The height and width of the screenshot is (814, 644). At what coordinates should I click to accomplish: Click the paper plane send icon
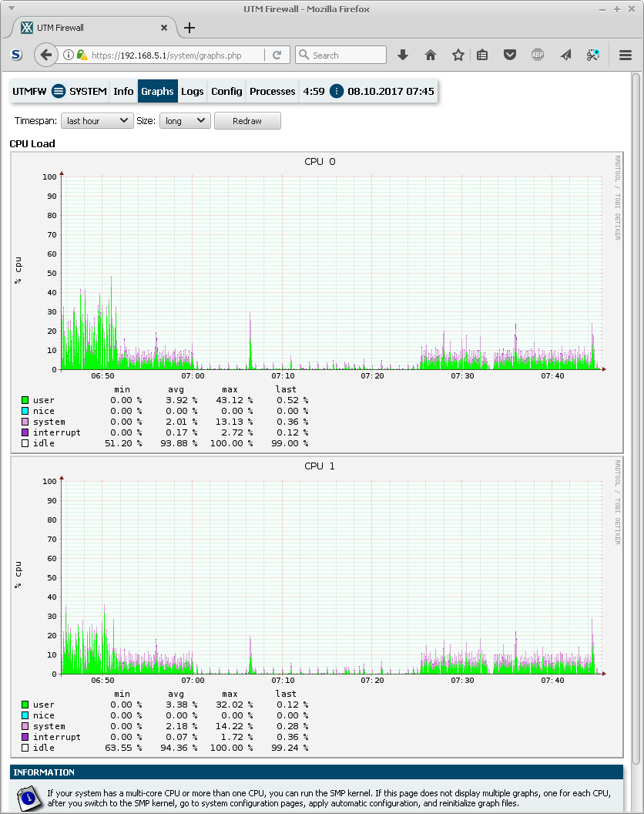(565, 55)
